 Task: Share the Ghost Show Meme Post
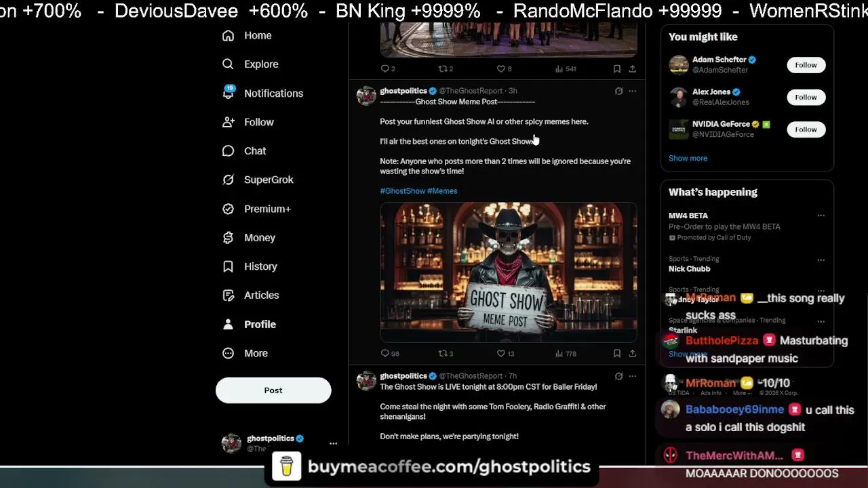pos(632,353)
